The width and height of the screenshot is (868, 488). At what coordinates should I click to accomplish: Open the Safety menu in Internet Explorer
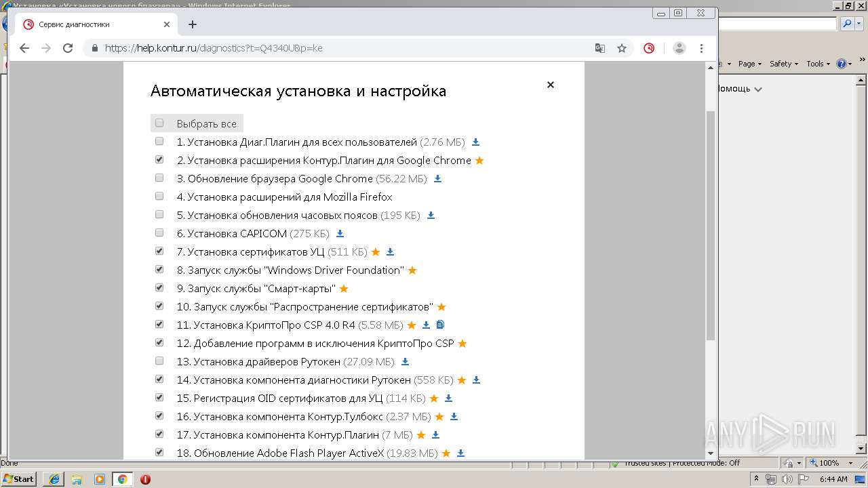(784, 64)
